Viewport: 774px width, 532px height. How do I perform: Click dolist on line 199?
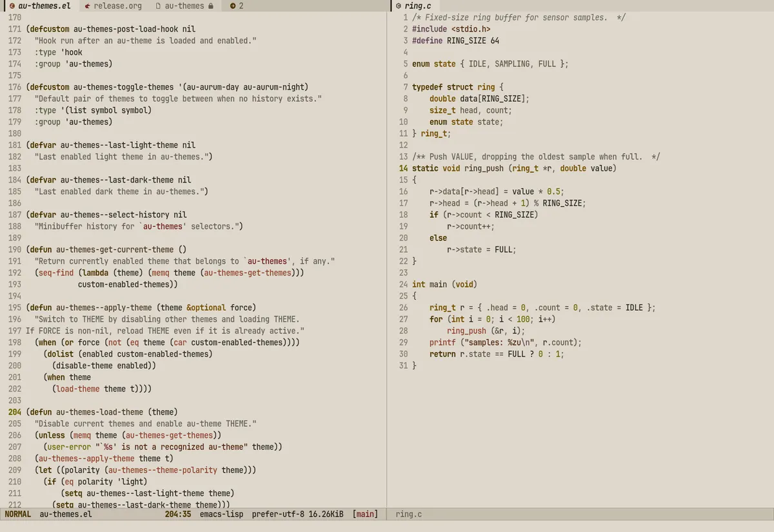click(x=61, y=354)
